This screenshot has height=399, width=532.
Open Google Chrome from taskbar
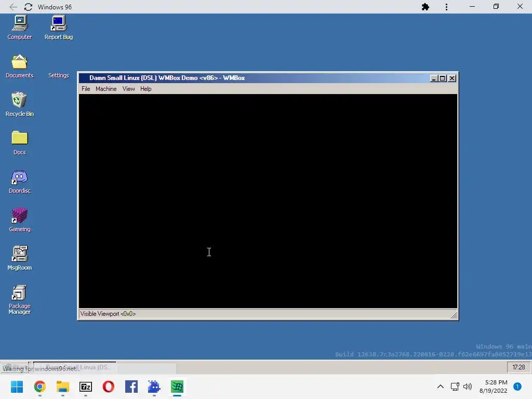39,387
